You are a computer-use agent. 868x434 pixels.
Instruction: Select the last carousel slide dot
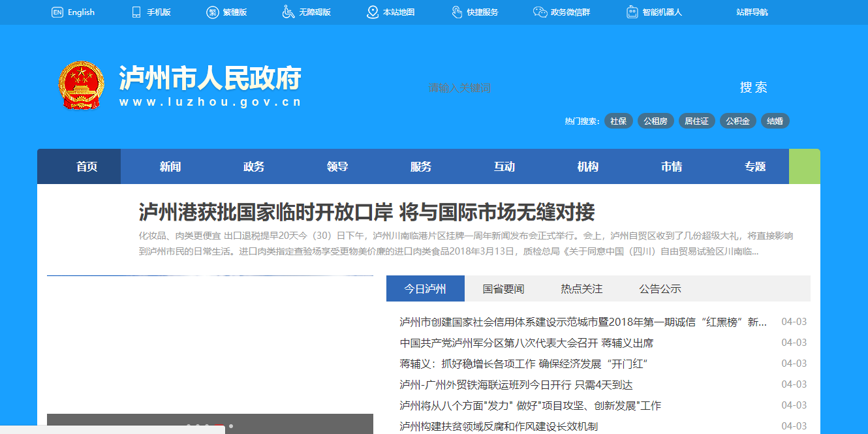(x=230, y=426)
